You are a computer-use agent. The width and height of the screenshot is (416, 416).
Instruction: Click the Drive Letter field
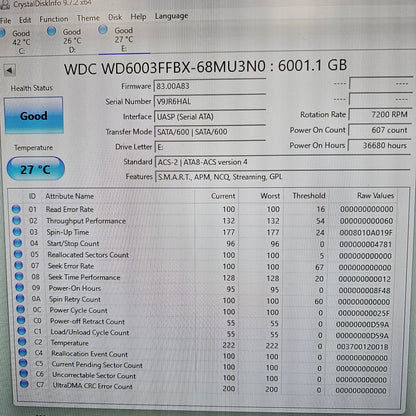tap(209, 147)
